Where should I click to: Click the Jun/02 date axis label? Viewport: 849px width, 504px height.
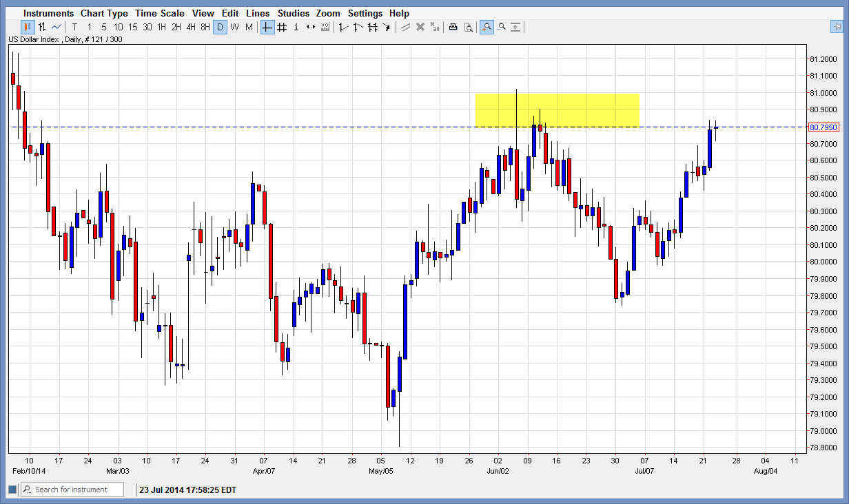[x=498, y=471]
